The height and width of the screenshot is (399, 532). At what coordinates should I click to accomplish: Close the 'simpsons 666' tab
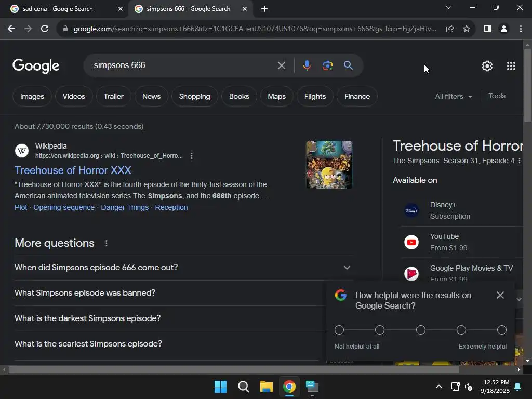pos(245,9)
